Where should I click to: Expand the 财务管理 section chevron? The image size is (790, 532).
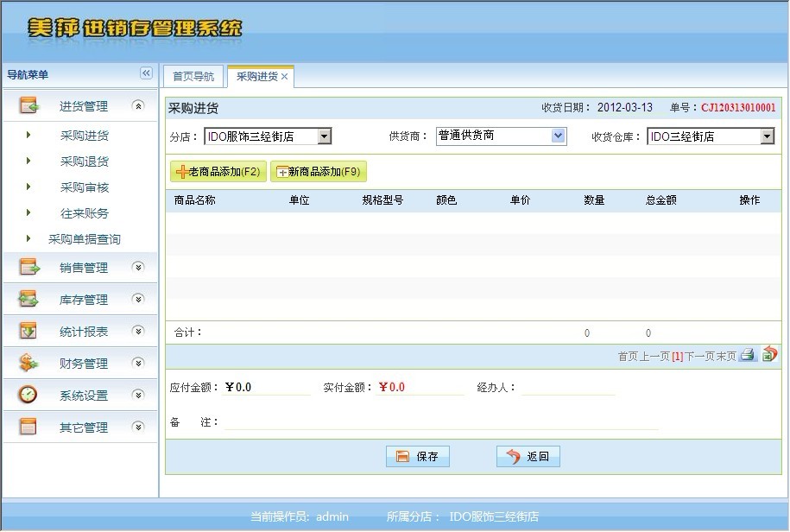pos(137,363)
